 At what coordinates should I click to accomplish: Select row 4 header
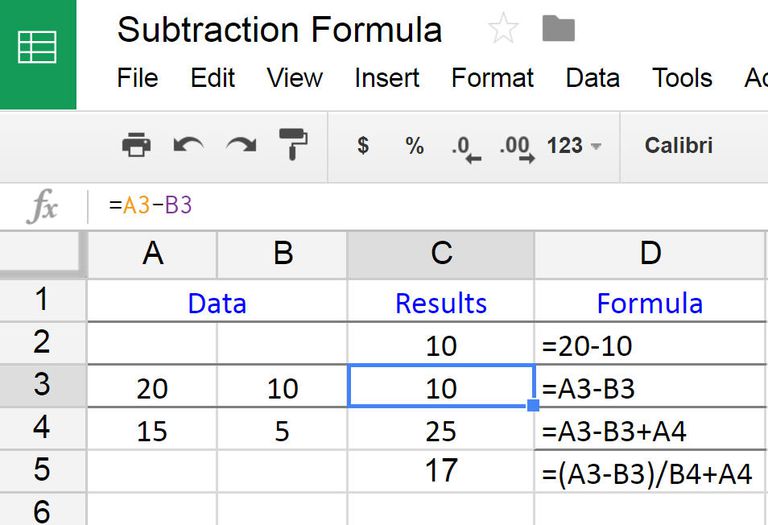click(43, 428)
